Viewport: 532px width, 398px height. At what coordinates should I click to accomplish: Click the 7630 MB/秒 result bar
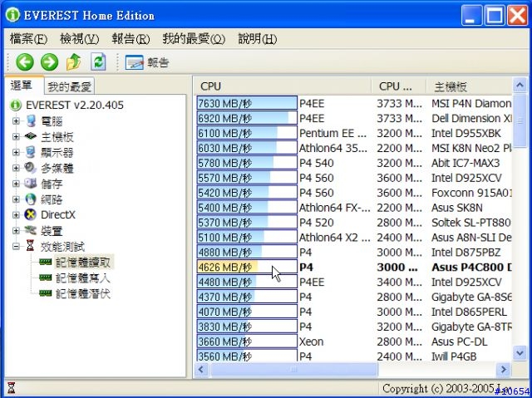point(247,103)
